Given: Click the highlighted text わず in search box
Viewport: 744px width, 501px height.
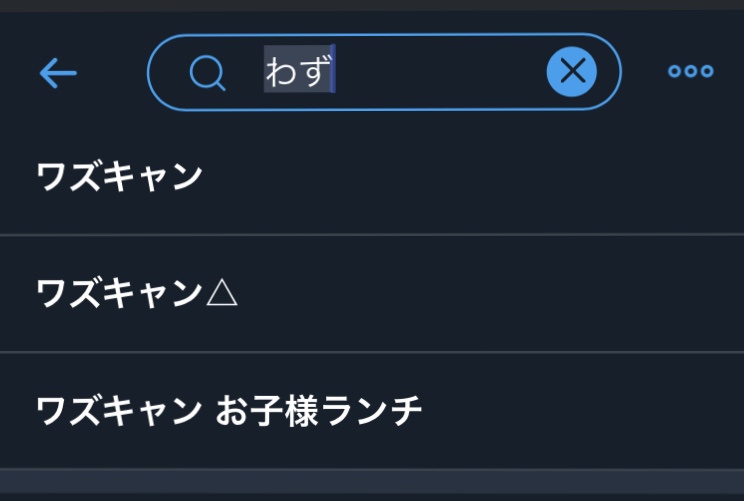Looking at the screenshot, I should pos(299,72).
